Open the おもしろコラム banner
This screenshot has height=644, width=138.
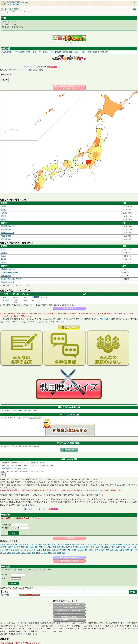69,58
